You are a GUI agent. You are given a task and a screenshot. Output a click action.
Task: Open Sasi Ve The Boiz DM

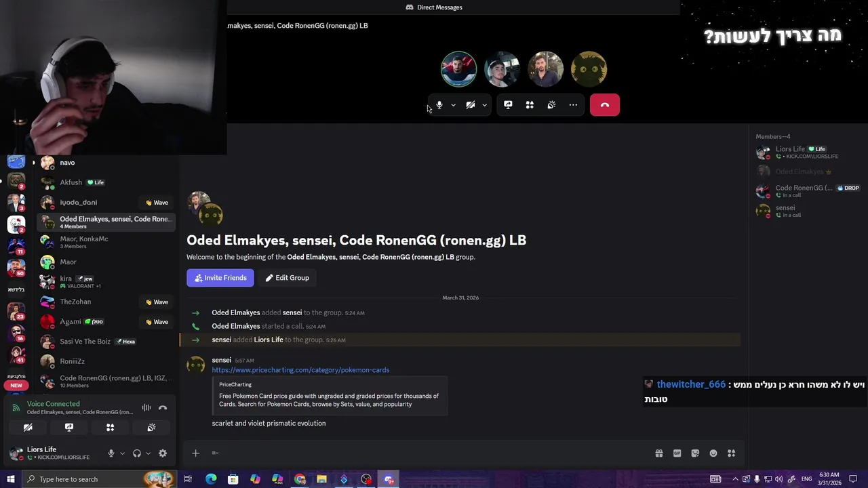(x=106, y=342)
